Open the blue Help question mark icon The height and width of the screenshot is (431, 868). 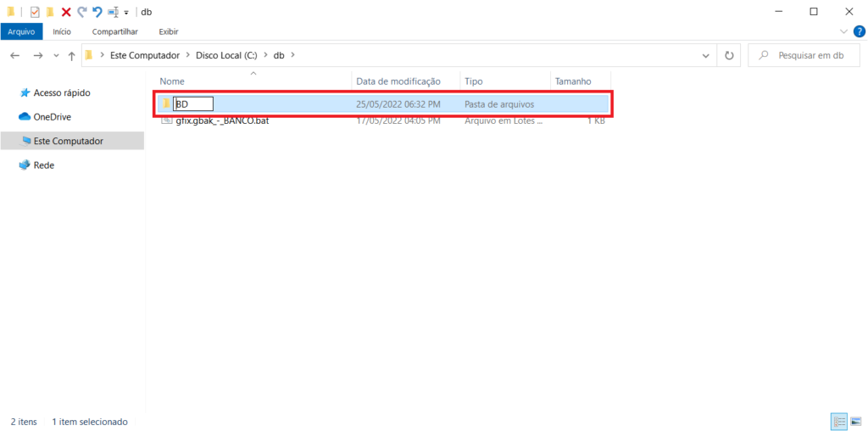[859, 31]
